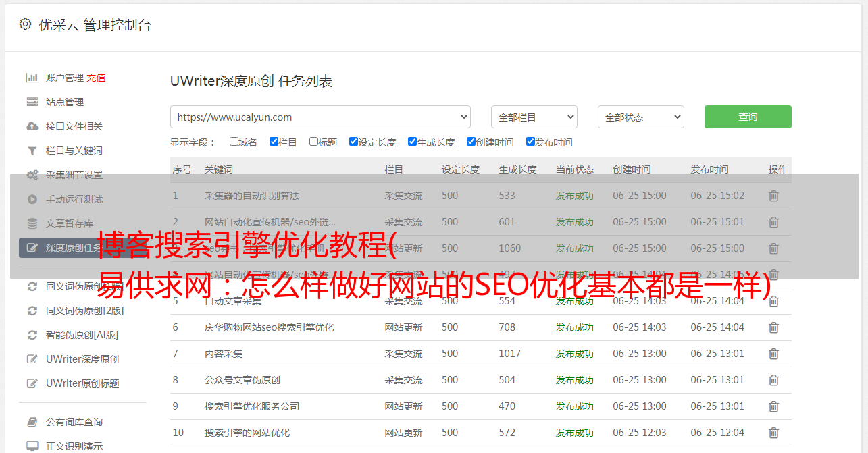Screen dimensions: 868x453
Task: Uncheck the 创建时间 field checkbox
Action: (x=471, y=142)
